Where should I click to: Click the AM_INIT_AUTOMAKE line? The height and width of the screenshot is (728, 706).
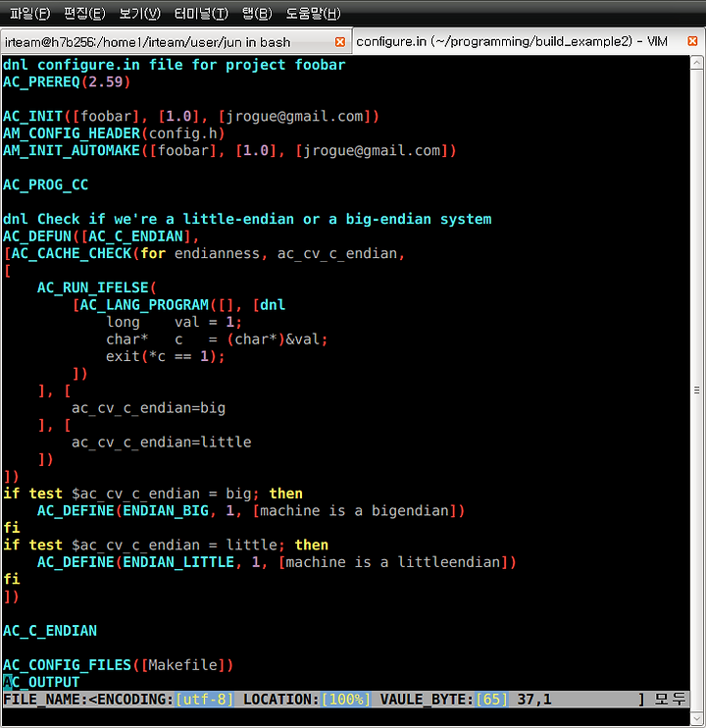229,151
